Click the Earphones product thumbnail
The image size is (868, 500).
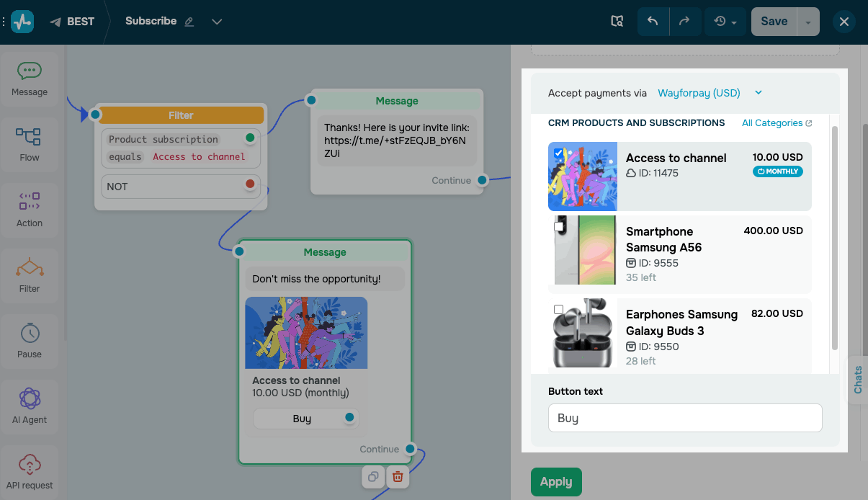tap(583, 334)
